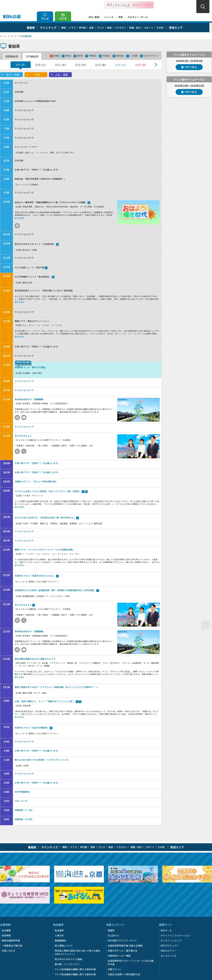Click next-week arrow in date row

[x=156, y=65]
